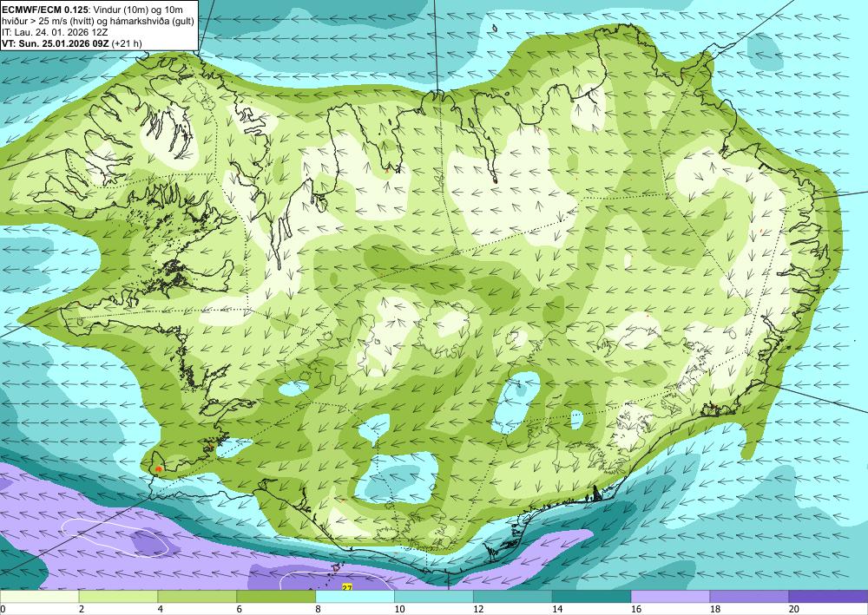This screenshot has width=868, height=615.
Task: Click the yellow '27' maximum gust label
Action: [x=347, y=587]
